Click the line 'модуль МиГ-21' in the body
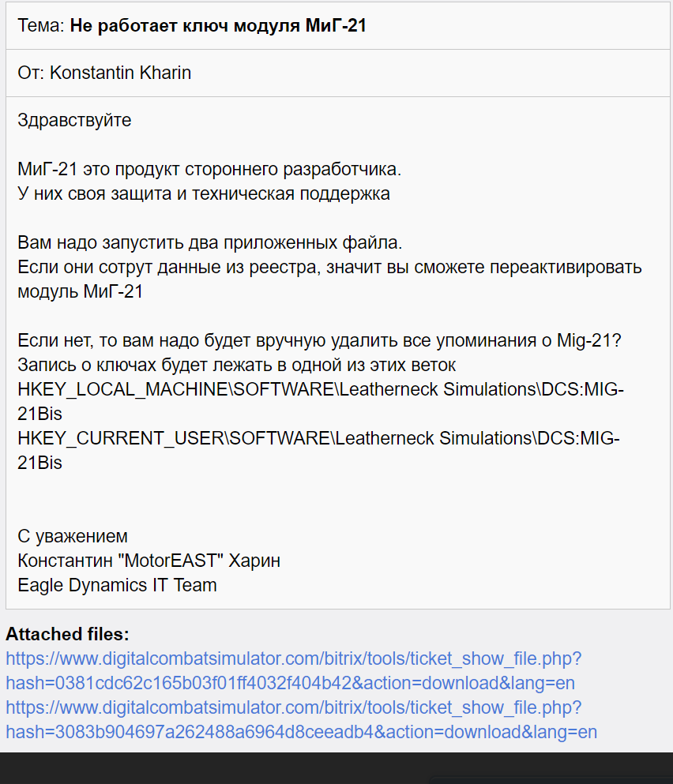Screen dimensions: 673x784 [x=80, y=292]
